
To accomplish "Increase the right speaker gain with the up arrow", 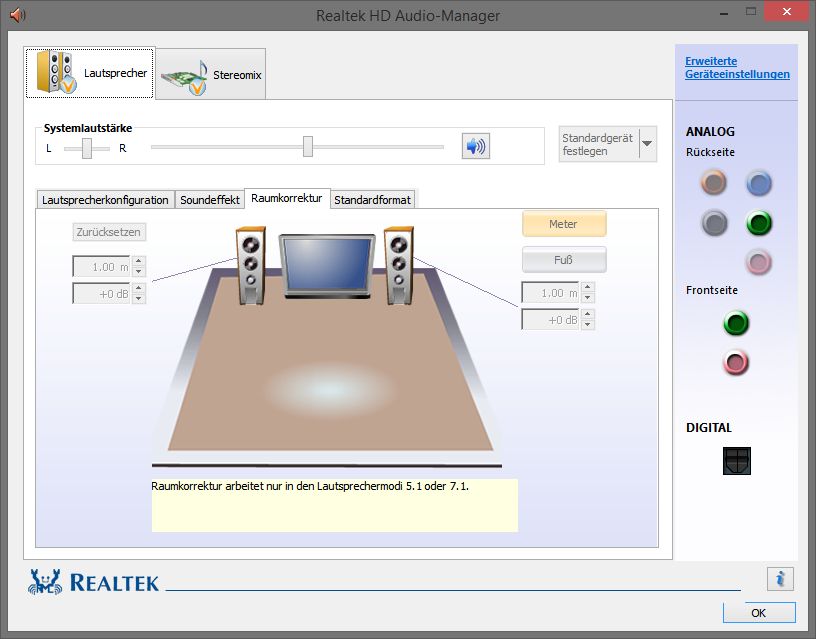I will tap(588, 314).
